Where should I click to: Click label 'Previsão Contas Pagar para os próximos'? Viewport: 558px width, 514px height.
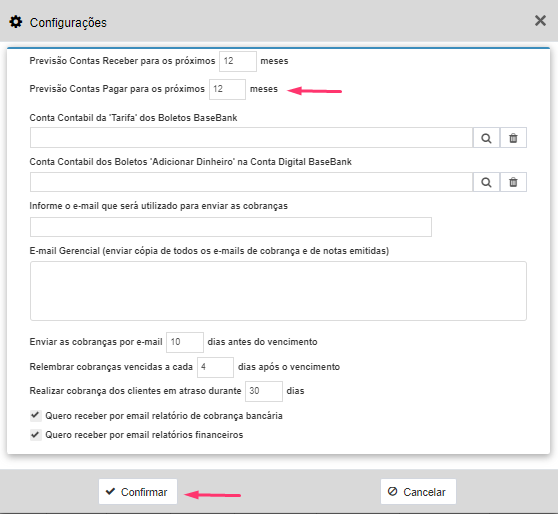coord(117,89)
